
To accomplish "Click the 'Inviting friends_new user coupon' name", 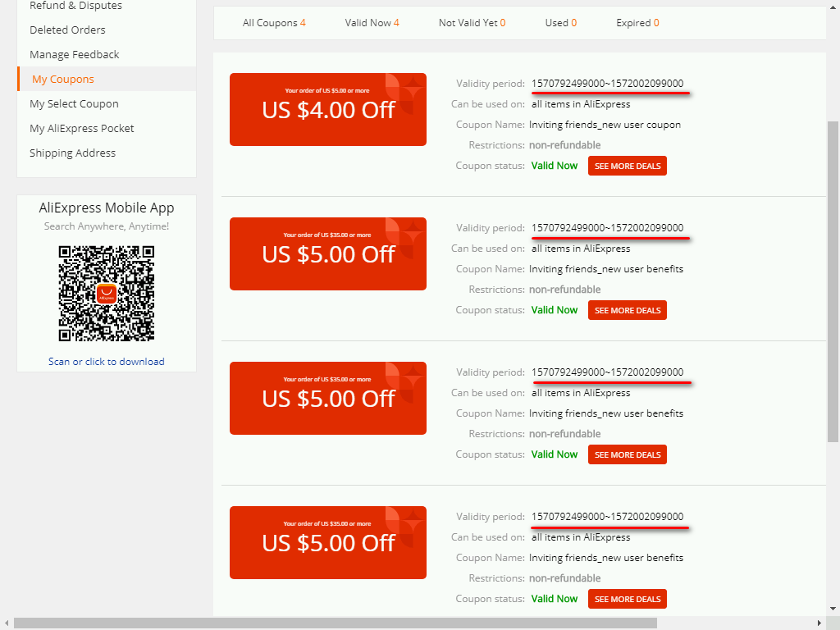I will [605, 125].
